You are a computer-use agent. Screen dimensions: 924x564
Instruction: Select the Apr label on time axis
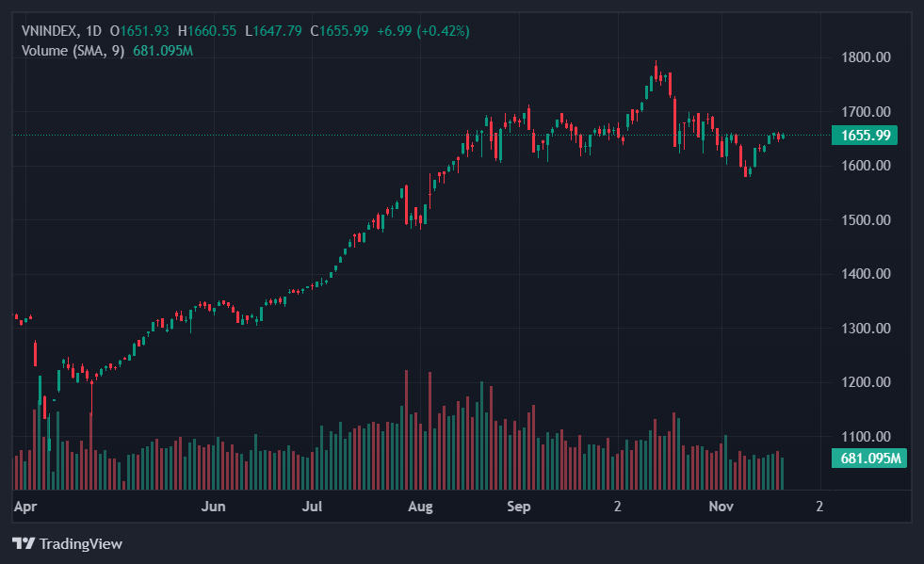point(24,507)
